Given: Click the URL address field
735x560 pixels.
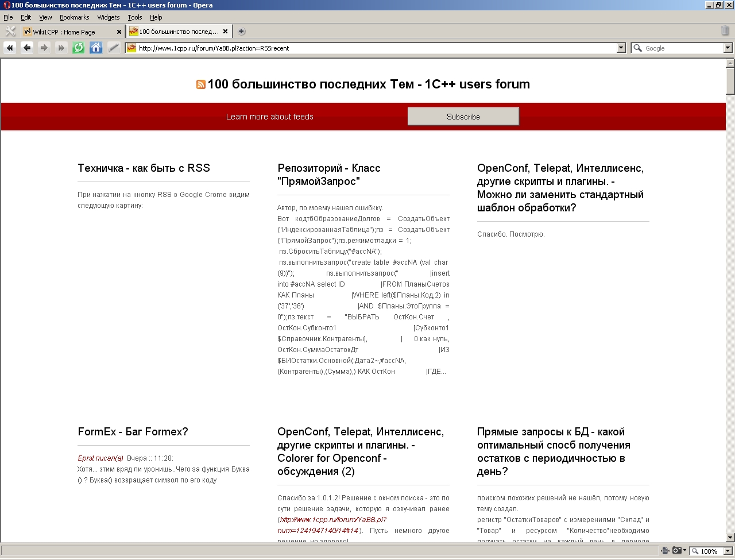Looking at the screenshot, I should tap(373, 48).
